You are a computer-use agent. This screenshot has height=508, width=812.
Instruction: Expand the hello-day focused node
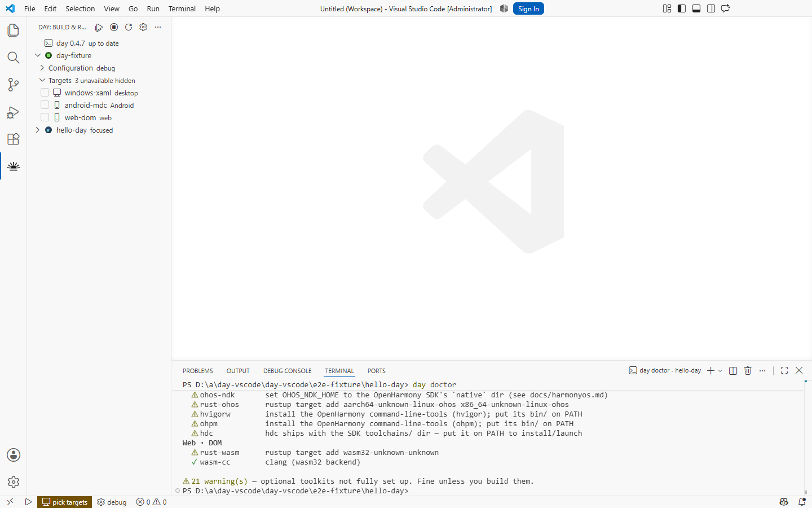tap(38, 130)
